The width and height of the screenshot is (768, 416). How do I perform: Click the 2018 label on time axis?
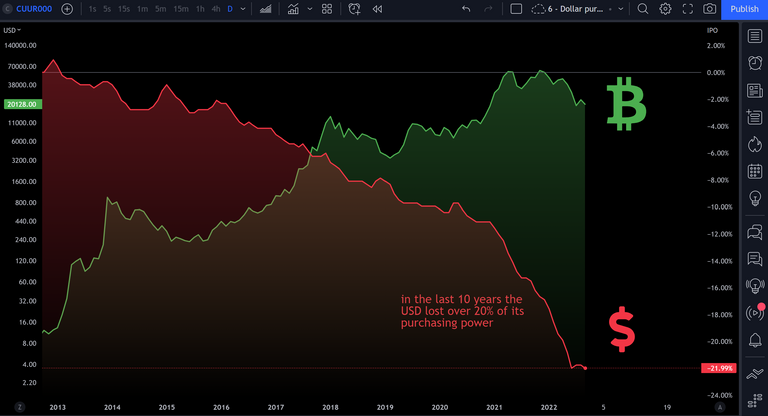pyautogui.click(x=330, y=407)
